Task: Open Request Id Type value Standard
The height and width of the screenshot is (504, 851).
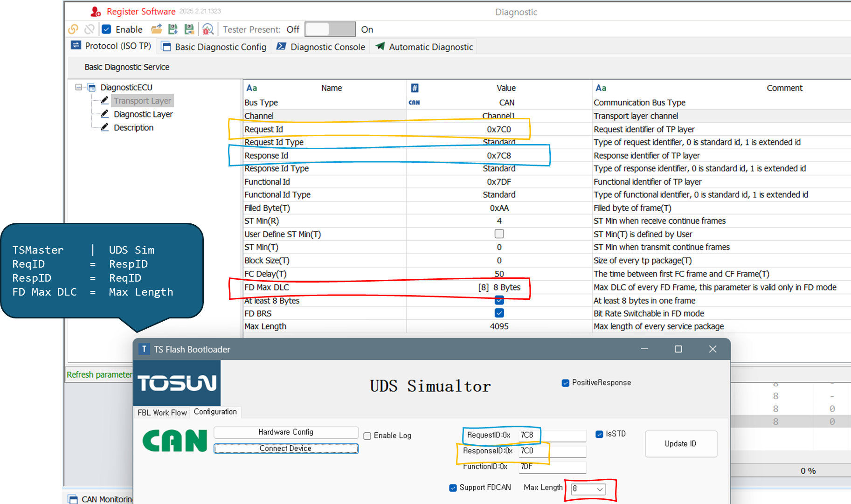Action: [499, 142]
